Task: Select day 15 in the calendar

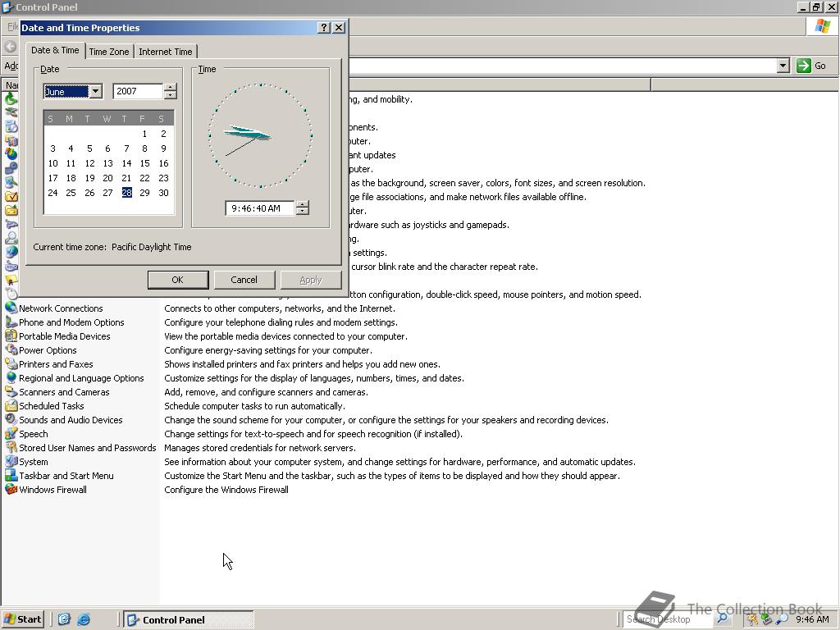Action: click(144, 163)
